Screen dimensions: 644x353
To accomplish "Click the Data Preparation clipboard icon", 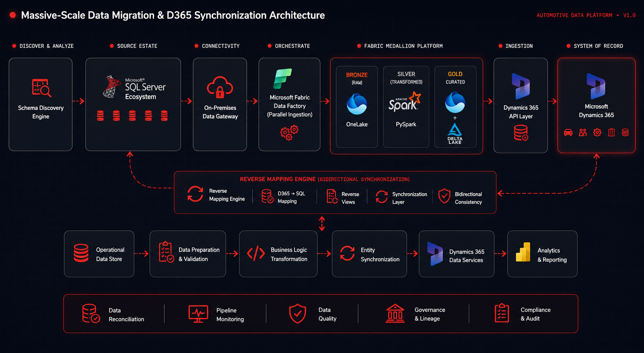I will click(x=166, y=252).
